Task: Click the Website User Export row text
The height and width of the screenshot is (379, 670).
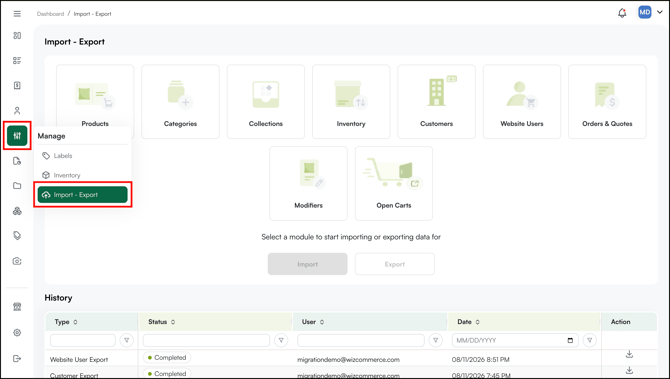Action: pyautogui.click(x=79, y=359)
